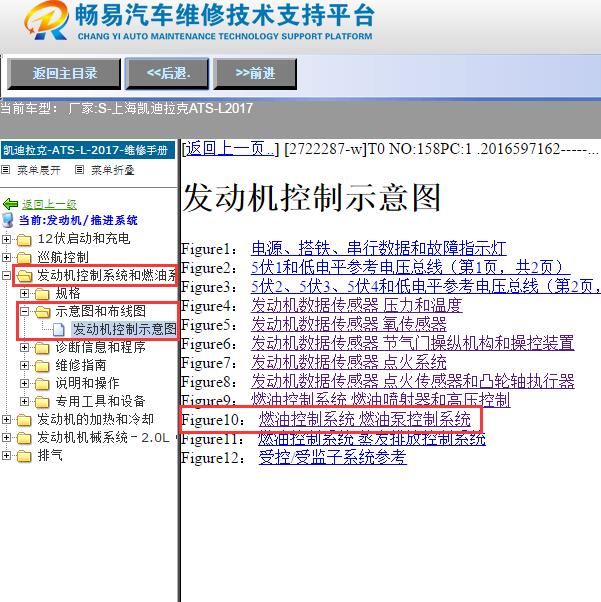Open Figure3 5伏2、5伏3、5伏4 link
Image resolution: width=601 pixels, height=602 pixels.
pyautogui.click(x=426, y=286)
